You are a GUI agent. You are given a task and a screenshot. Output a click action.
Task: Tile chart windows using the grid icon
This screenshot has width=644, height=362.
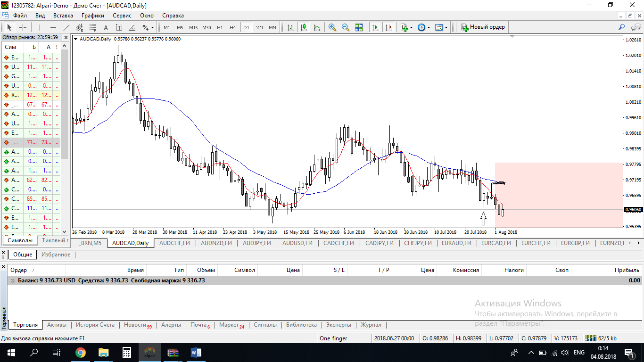click(359, 27)
